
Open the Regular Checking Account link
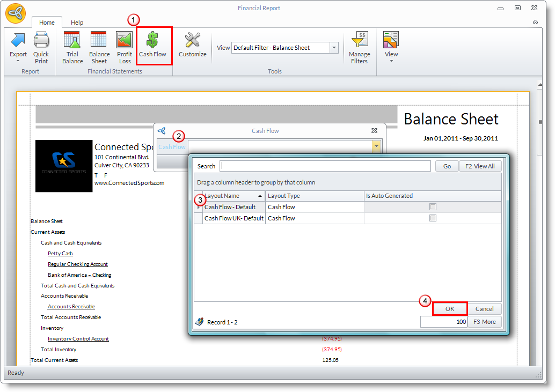[77, 264]
